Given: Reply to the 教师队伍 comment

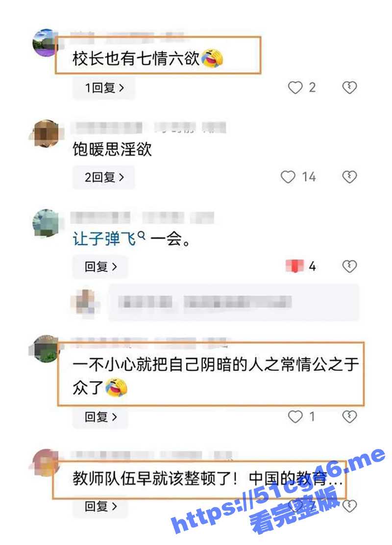Looking at the screenshot, I should tap(100, 506).
